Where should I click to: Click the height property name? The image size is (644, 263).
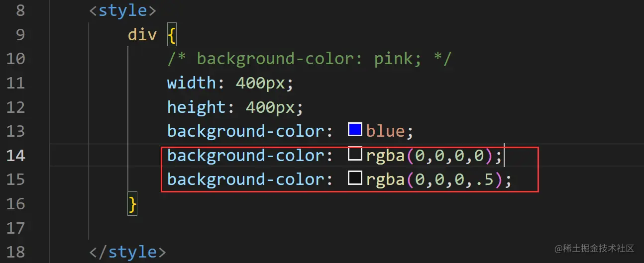tap(197, 107)
